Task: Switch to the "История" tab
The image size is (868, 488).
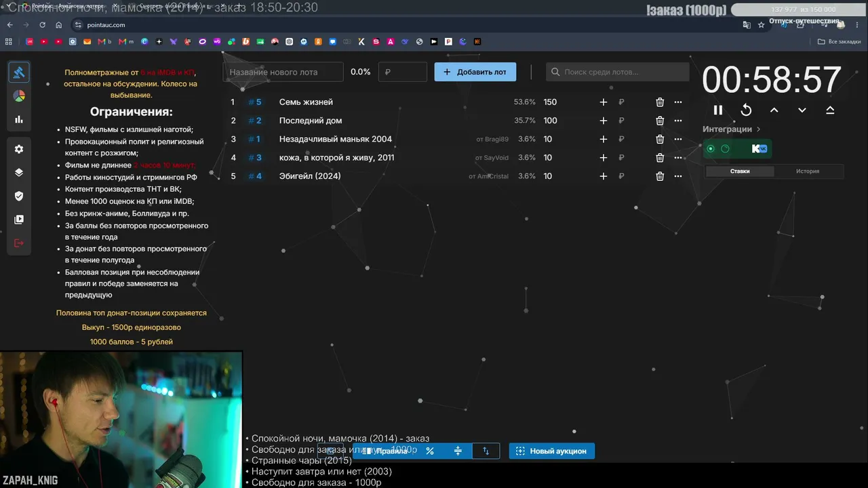Action: coord(808,171)
